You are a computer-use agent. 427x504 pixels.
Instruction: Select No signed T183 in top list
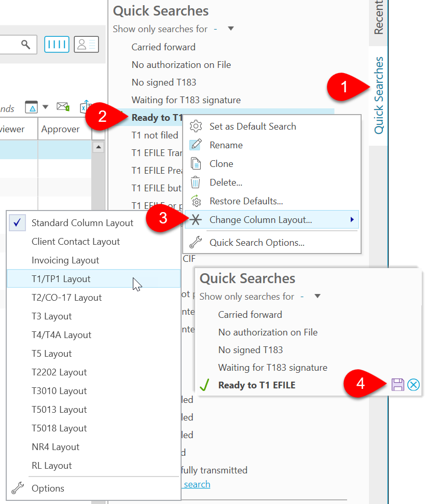[163, 82]
